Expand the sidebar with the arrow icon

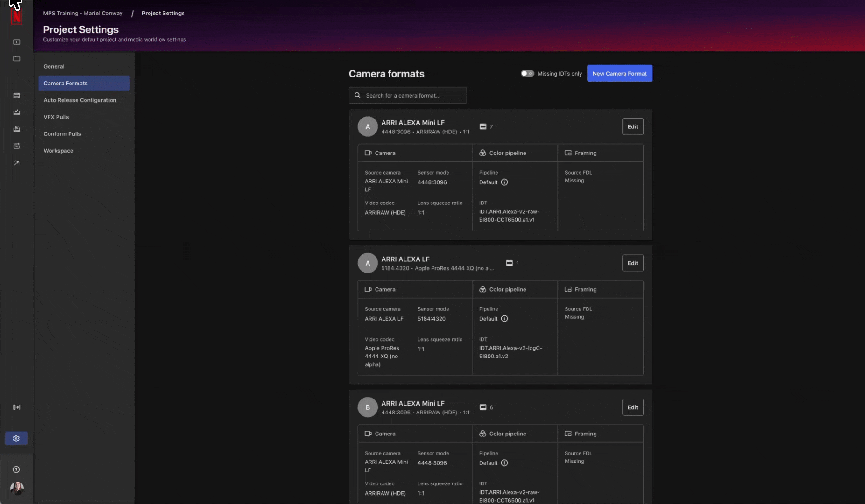[x=17, y=407]
